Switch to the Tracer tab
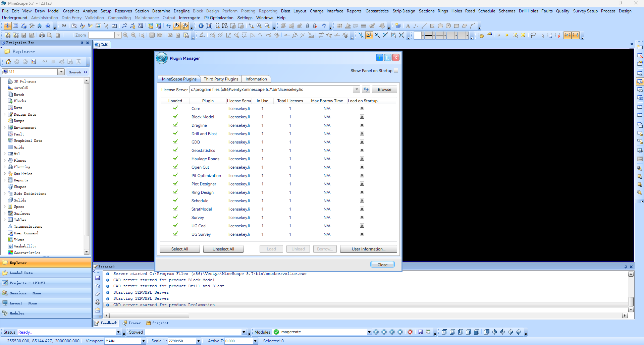Viewport: 644px width, 345px height. (x=131, y=323)
